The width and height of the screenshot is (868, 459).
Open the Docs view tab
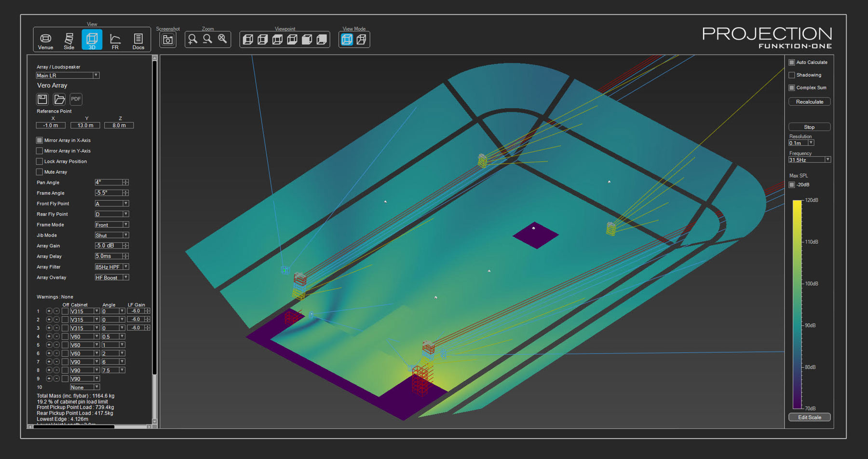[x=138, y=41]
